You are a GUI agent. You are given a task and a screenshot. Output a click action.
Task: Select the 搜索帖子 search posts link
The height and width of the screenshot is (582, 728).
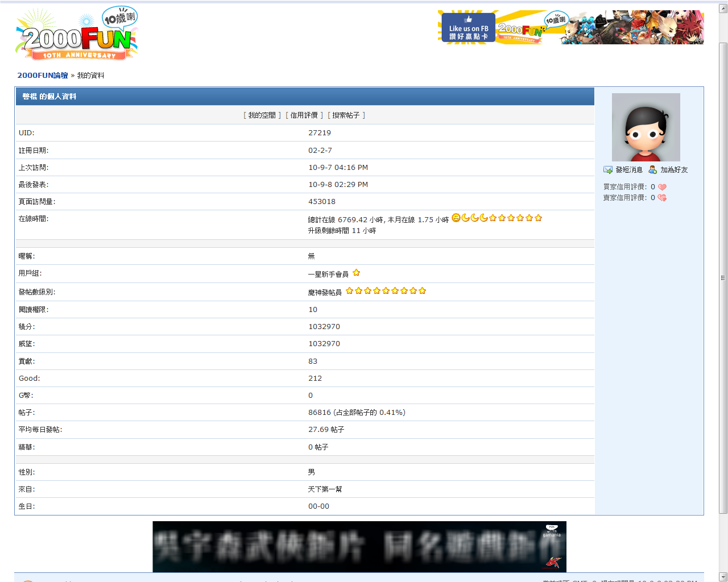pos(346,115)
